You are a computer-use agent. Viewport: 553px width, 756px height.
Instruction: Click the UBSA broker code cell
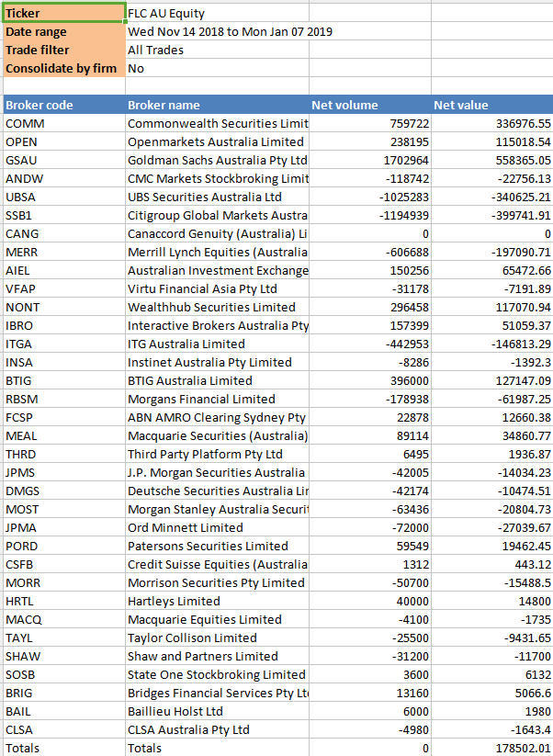click(x=63, y=197)
